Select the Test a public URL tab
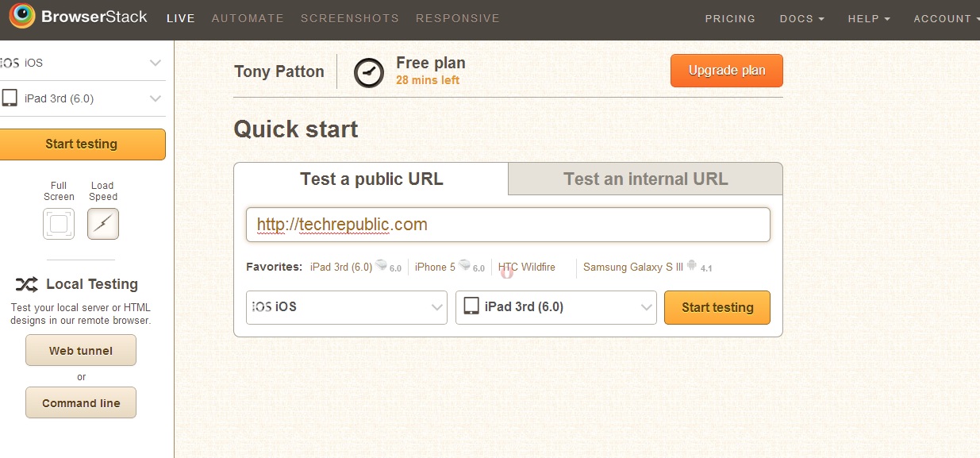The height and width of the screenshot is (458, 980). click(371, 179)
